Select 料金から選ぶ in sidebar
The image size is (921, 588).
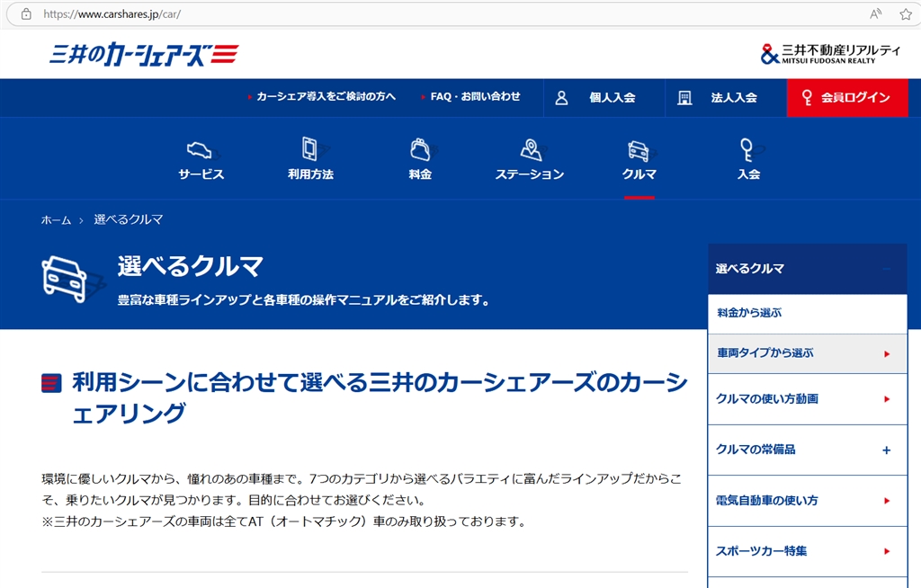[808, 313]
